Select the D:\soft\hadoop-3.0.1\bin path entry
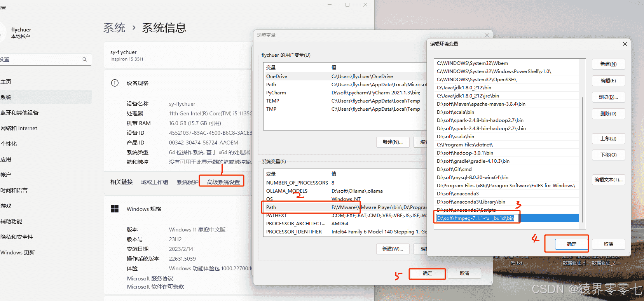This screenshot has width=644, height=301. click(507, 153)
